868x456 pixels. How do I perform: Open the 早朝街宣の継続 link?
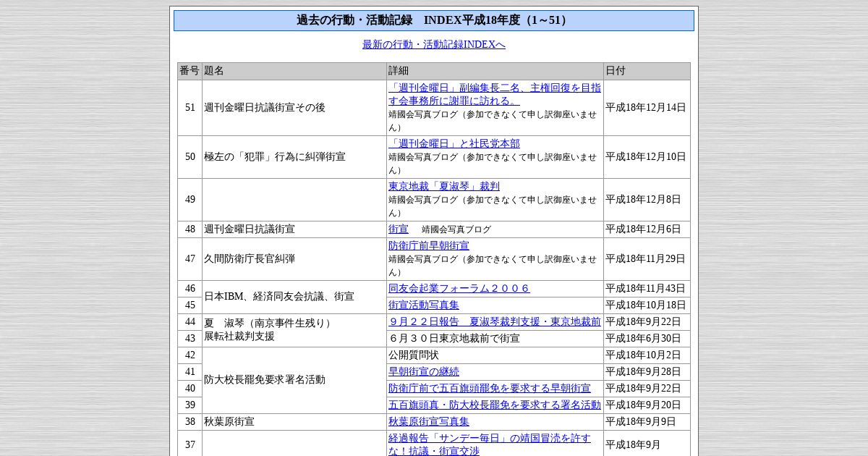pyautogui.click(x=424, y=371)
